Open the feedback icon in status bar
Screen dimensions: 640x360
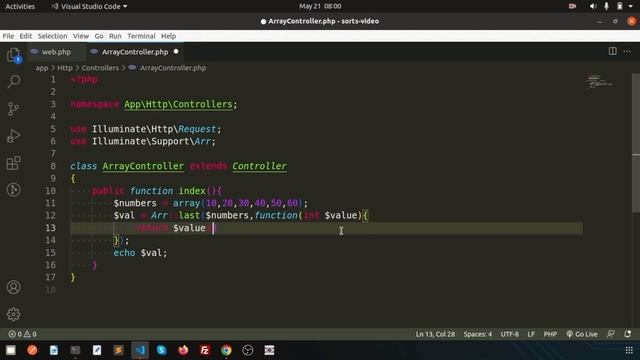click(x=611, y=334)
